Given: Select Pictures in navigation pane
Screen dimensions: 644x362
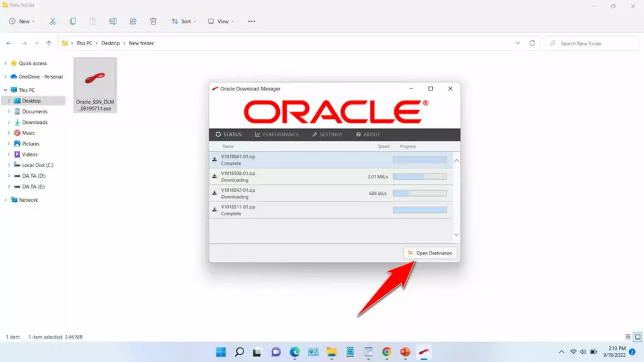Looking at the screenshot, I should pyautogui.click(x=30, y=144).
